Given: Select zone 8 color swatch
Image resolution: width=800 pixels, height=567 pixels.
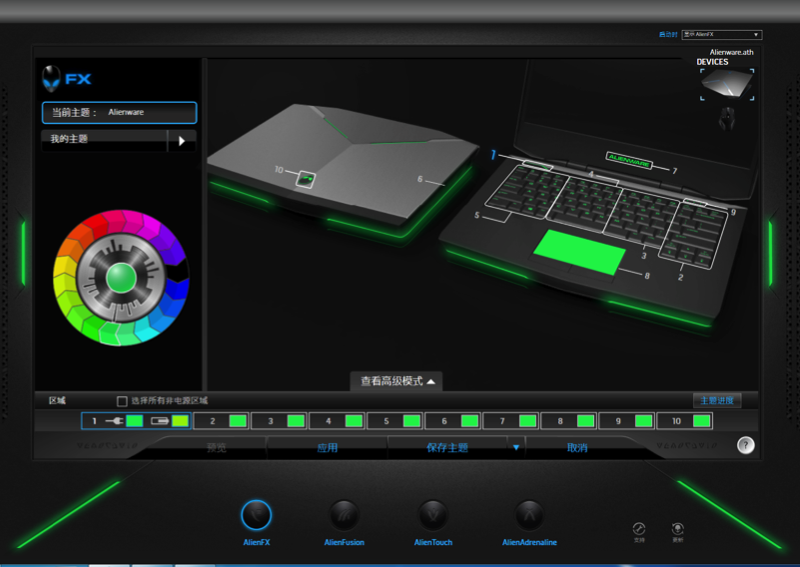Looking at the screenshot, I should point(586,421).
